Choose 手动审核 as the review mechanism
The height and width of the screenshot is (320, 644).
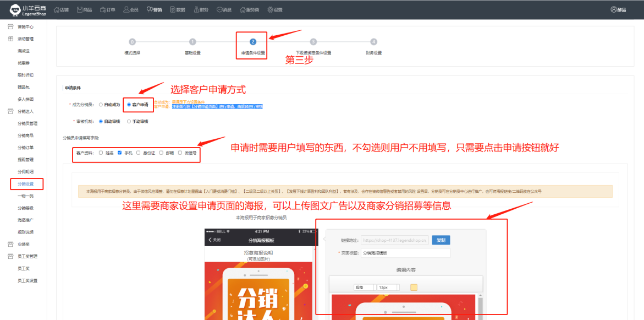(129, 121)
